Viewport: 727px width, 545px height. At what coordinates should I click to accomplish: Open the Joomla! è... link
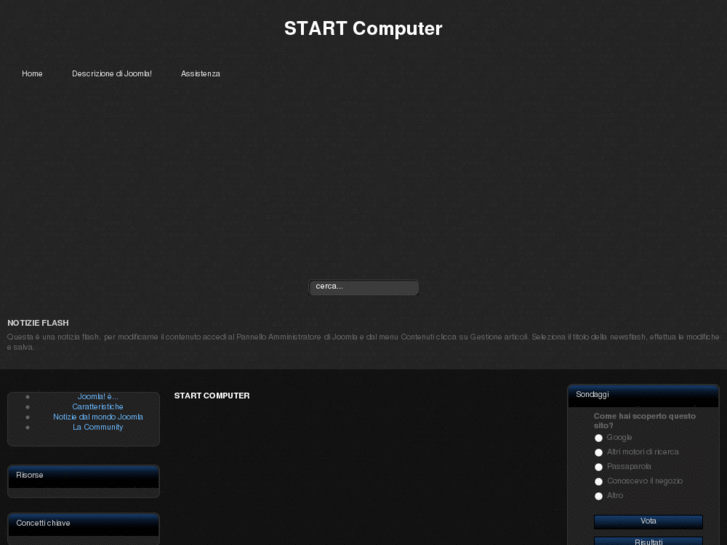[98, 397]
